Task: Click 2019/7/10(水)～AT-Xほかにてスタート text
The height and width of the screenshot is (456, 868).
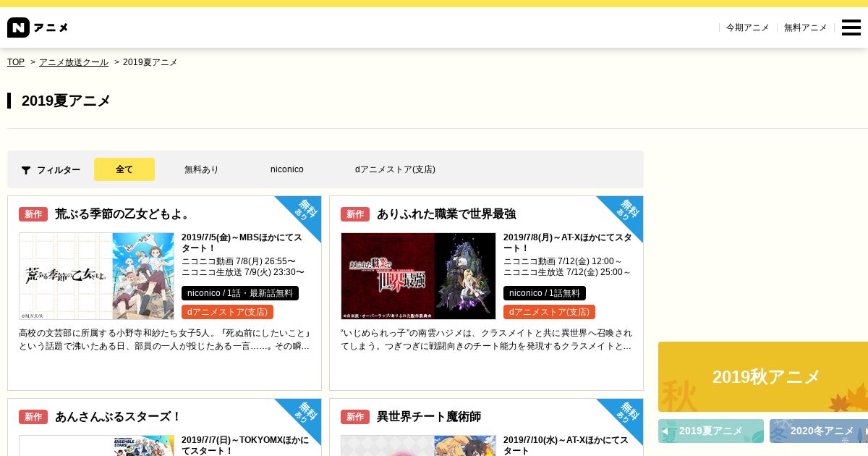Action: coord(567,445)
